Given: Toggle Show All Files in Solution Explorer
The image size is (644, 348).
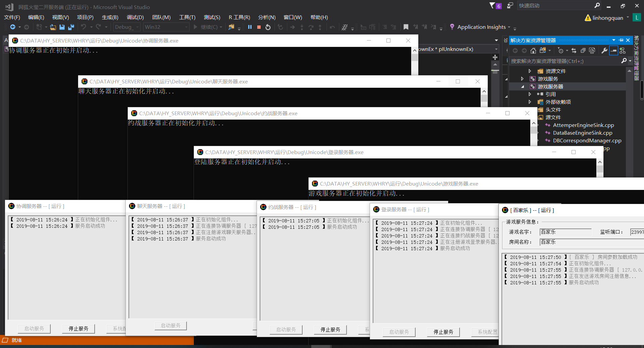Looking at the screenshot, I should click(592, 51).
